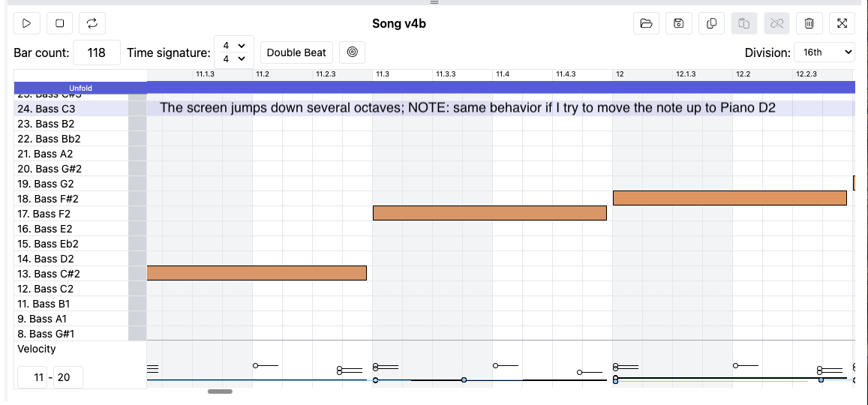This screenshot has height=405, width=868.
Task: Open time signature denominator dropdown
Action: 233,58
